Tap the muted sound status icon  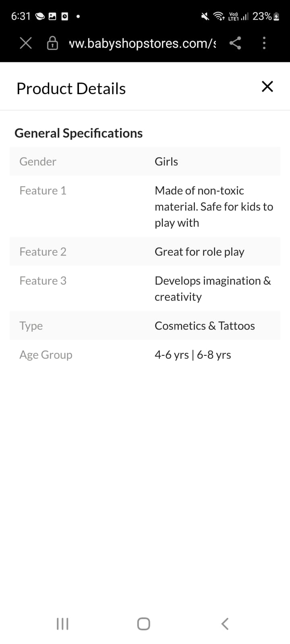205,17
